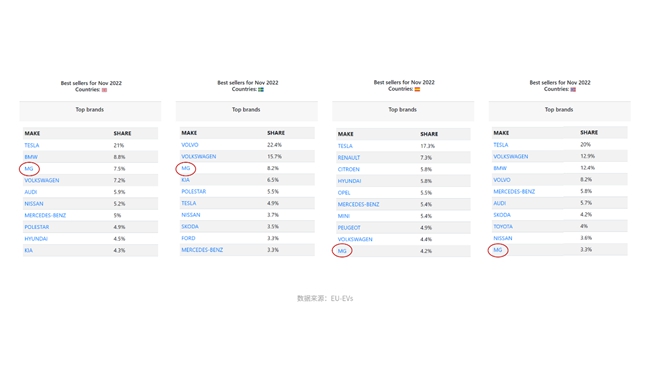Click the HYUNDAI link in the Spain table
Screen dimensions: 650x365
tap(349, 181)
